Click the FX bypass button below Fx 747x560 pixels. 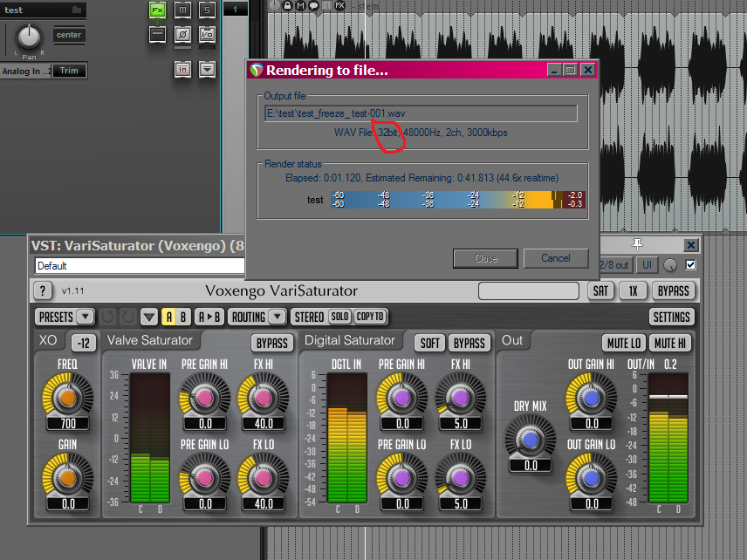(x=158, y=34)
